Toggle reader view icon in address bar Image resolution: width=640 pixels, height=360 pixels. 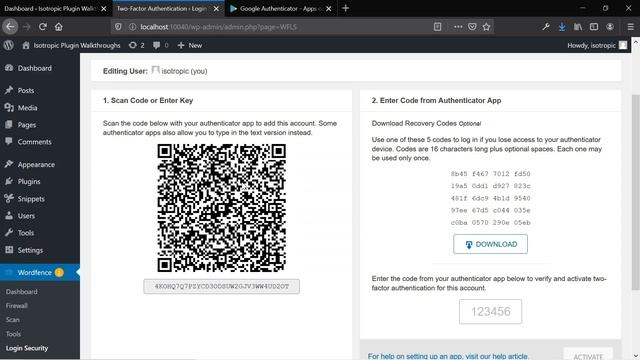pyautogui.click(x=438, y=27)
